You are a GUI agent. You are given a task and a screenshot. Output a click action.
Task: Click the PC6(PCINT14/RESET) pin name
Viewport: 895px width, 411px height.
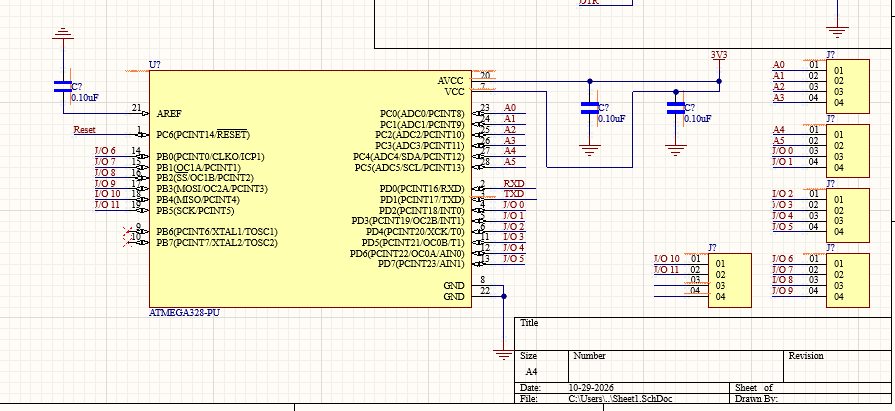pos(202,135)
